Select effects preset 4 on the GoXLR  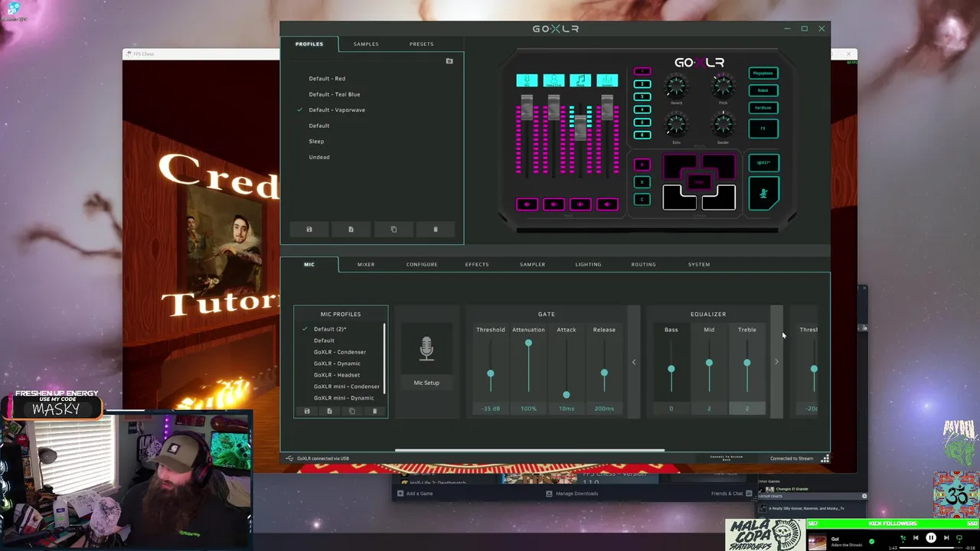pyautogui.click(x=642, y=109)
